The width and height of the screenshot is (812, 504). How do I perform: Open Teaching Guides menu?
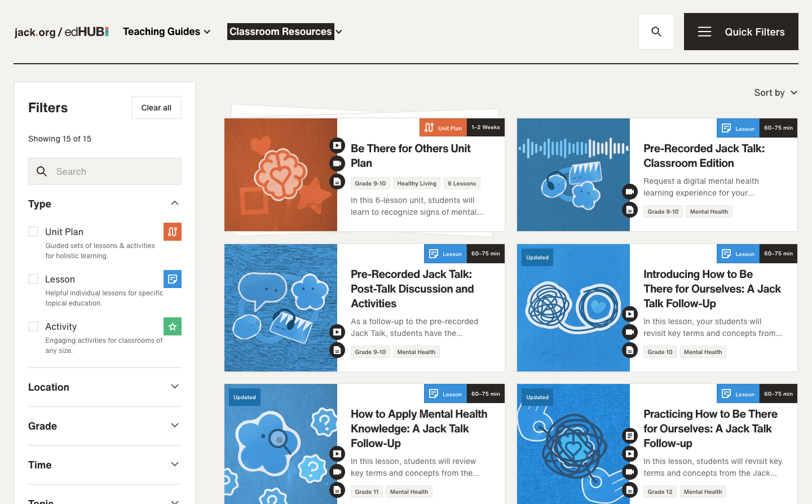pos(167,32)
